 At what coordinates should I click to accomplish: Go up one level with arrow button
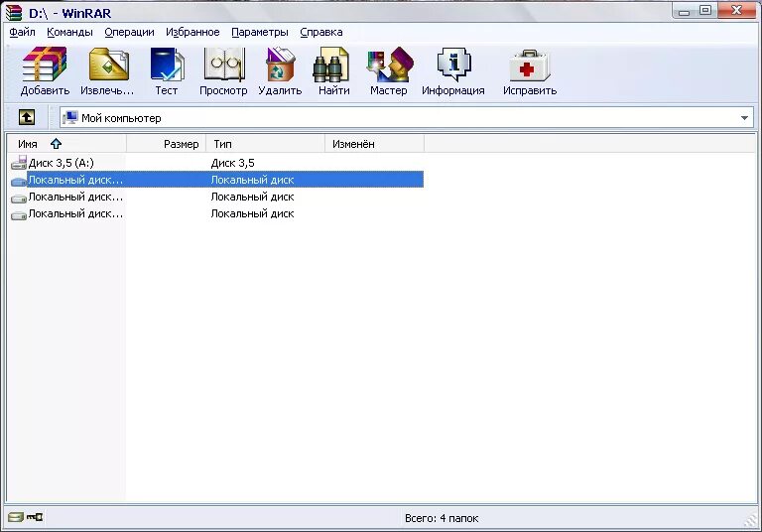click(27, 117)
